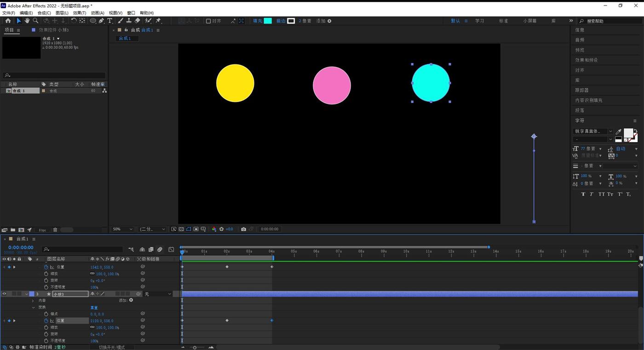This screenshot has height=350, width=644.
Task: Click the snapshot camera icon in viewer
Action: tap(244, 229)
